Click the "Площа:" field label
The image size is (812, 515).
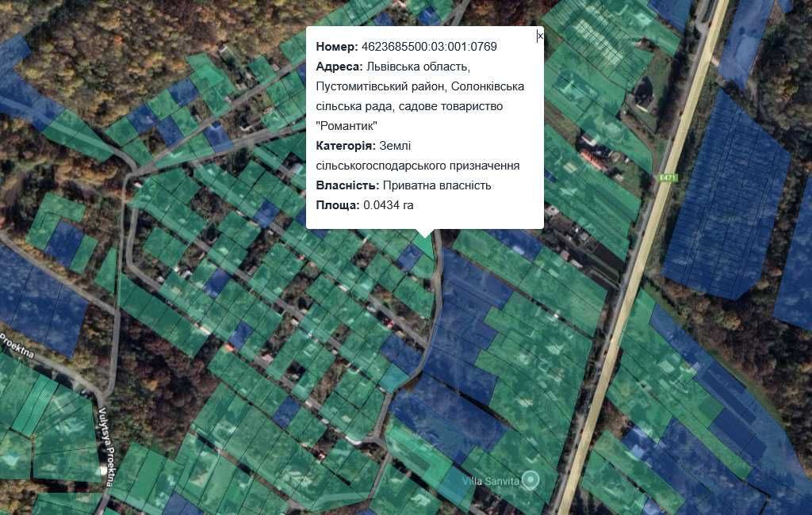coord(338,205)
